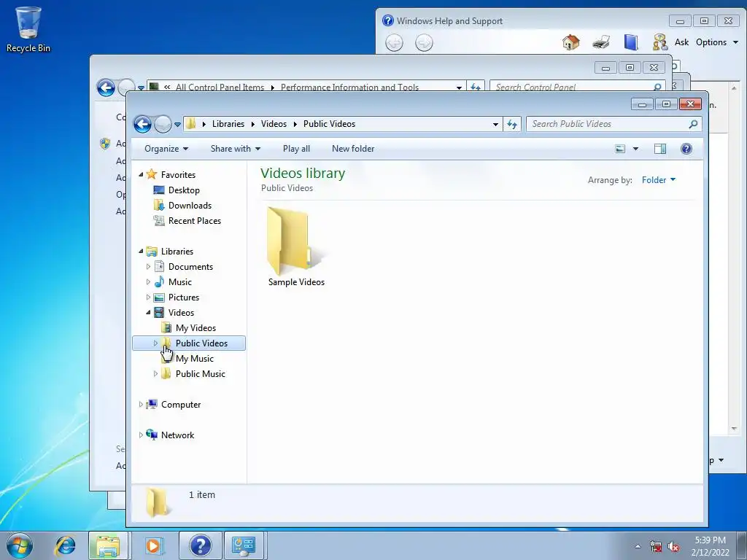747x560 pixels.
Task: Click Libraries in the address bar
Action: pos(228,124)
